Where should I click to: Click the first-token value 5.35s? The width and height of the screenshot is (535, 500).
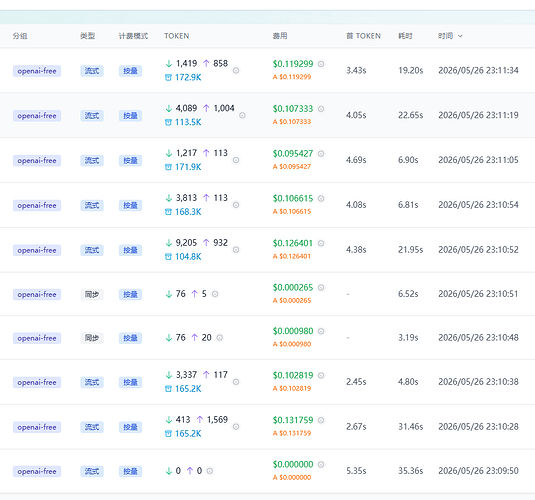(356, 471)
